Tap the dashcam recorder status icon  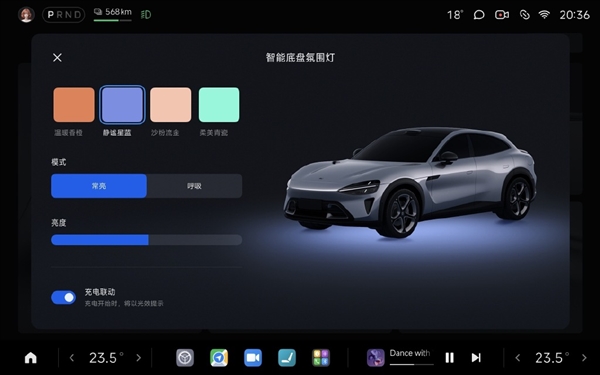(x=502, y=15)
